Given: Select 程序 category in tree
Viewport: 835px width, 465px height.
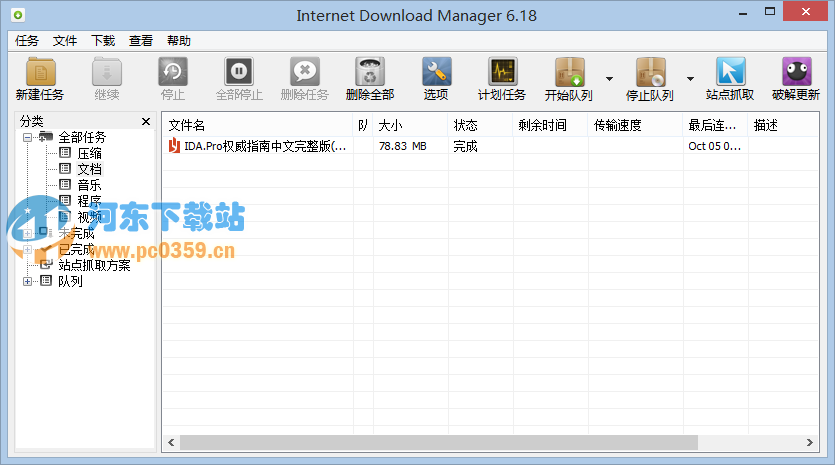Looking at the screenshot, I should [89, 201].
